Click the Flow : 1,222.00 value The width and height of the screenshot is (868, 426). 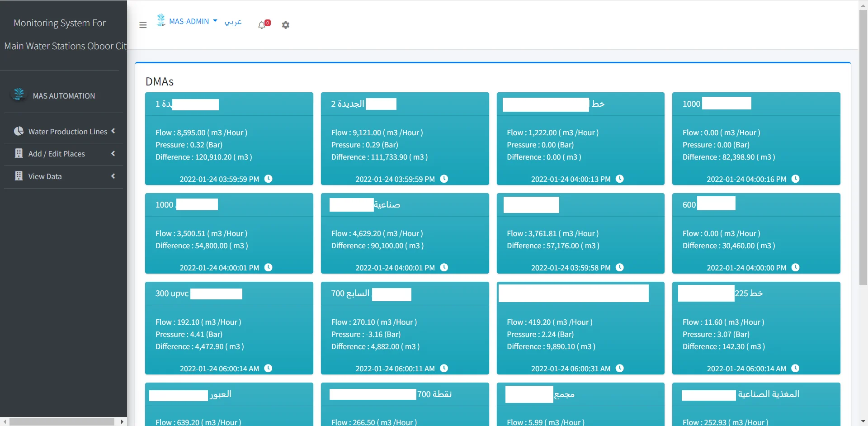[552, 133]
